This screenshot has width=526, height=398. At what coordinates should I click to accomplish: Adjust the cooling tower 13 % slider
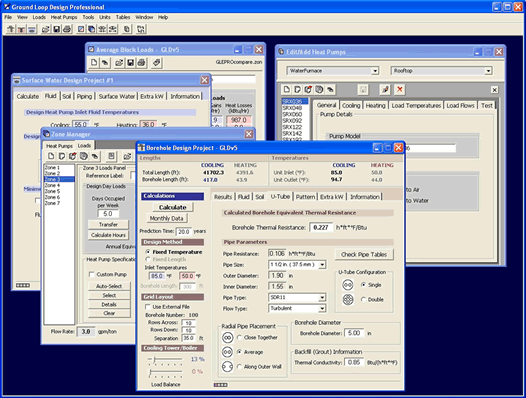click(165, 360)
